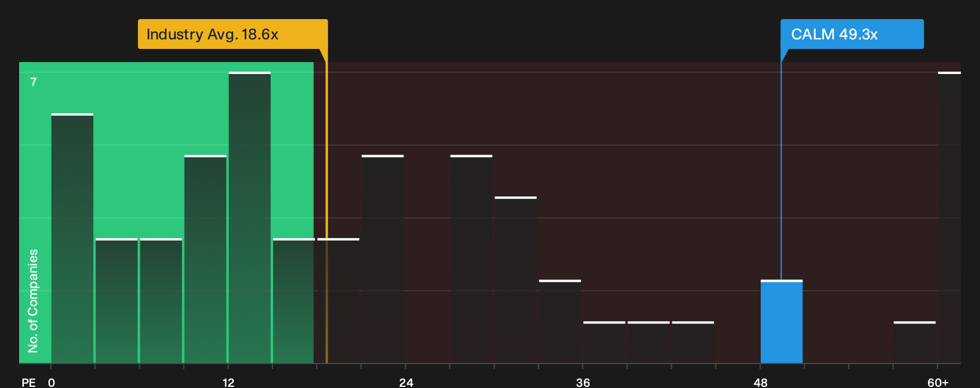The height and width of the screenshot is (388, 980).
Task: Click the PE axis title
Action: click(29, 382)
